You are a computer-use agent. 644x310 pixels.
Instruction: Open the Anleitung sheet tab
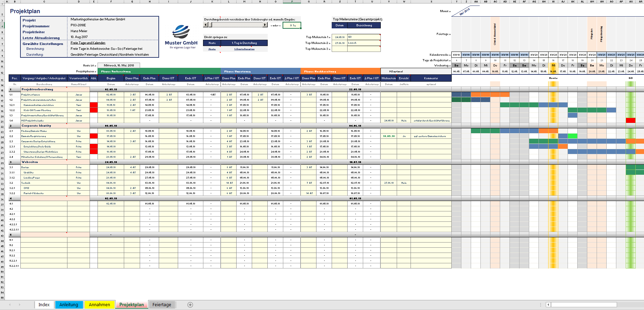69,305
